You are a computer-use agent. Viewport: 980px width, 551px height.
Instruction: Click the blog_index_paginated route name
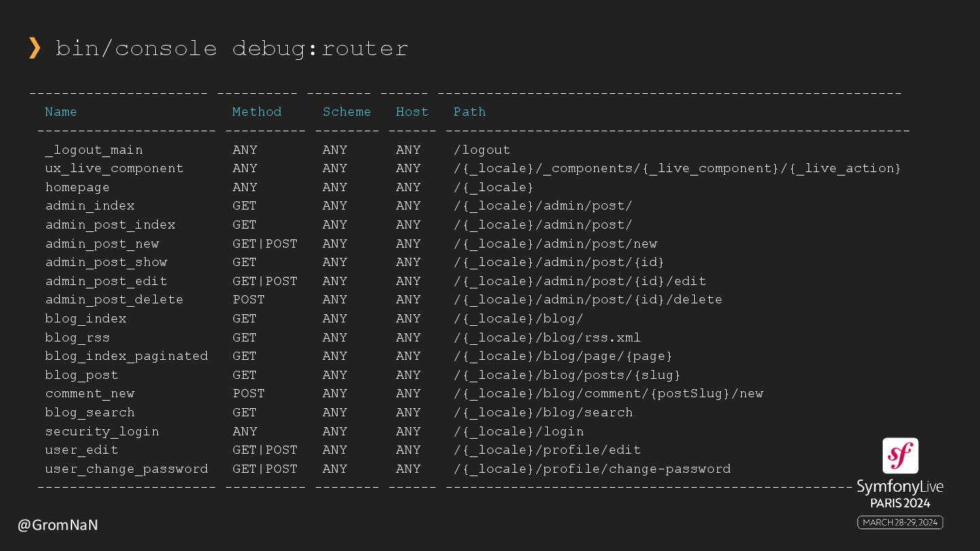point(127,356)
